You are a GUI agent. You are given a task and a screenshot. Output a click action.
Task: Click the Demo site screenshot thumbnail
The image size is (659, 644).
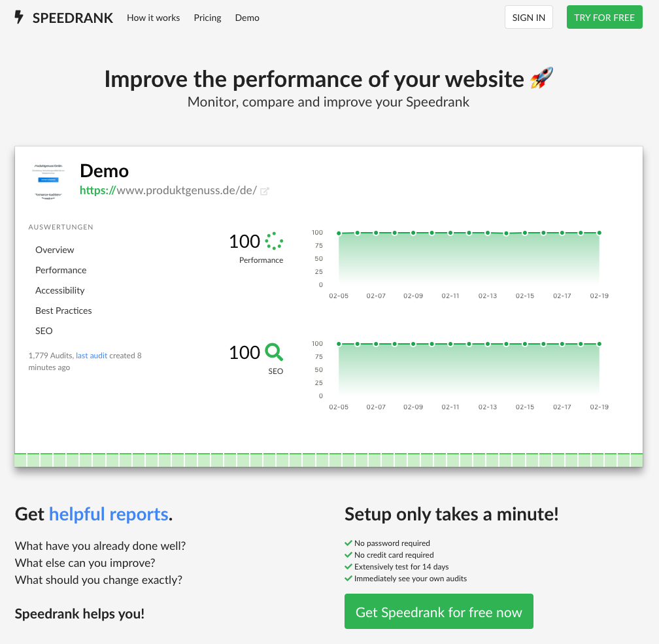(48, 182)
